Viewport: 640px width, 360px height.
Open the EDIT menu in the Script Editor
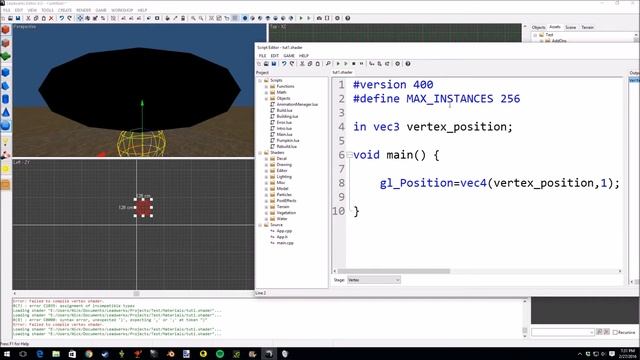click(x=275, y=56)
